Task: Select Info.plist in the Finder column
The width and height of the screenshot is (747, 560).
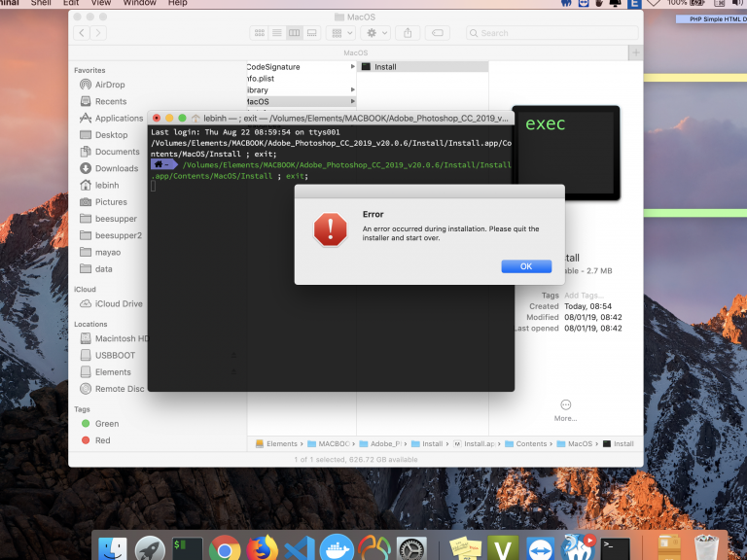Action: pyautogui.click(x=260, y=79)
